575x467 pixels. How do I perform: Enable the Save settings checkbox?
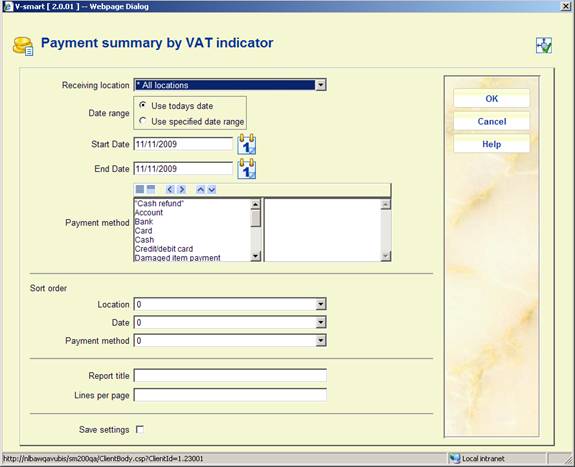(140, 429)
